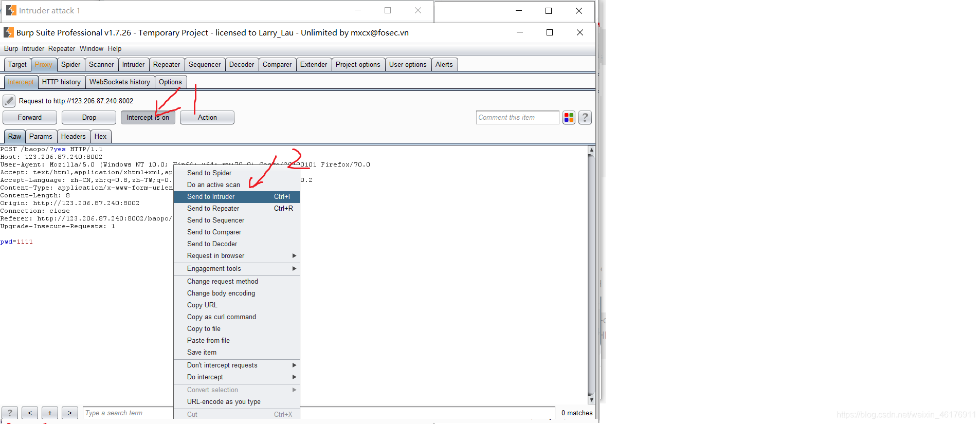980x424 pixels.
Task: Select Do an active scan
Action: [x=237, y=185]
